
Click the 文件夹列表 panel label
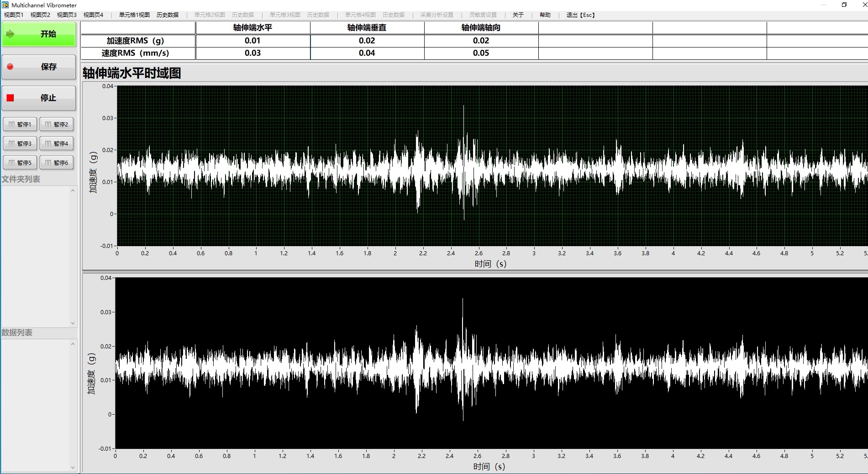pos(21,179)
